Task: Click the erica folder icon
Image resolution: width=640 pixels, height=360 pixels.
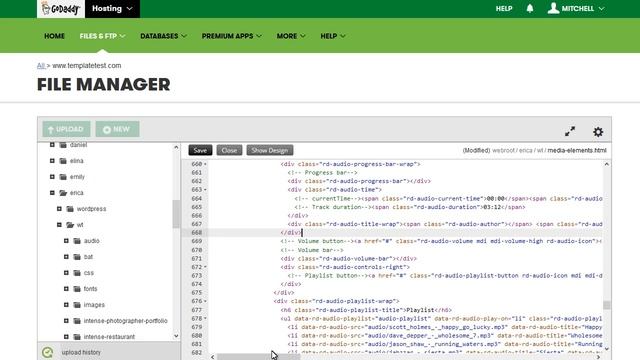Action: (x=63, y=193)
